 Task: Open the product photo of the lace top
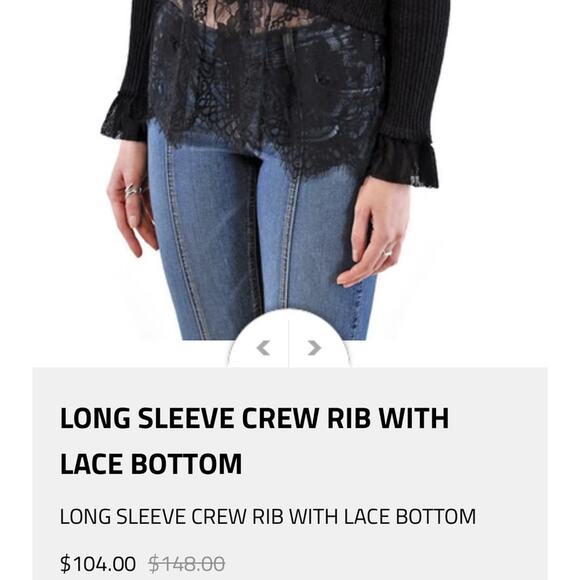point(274,170)
